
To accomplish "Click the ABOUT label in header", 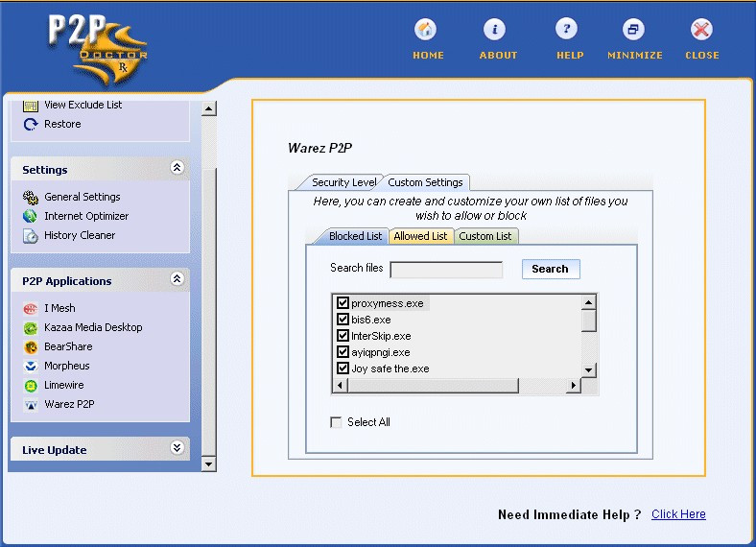I will [x=498, y=56].
